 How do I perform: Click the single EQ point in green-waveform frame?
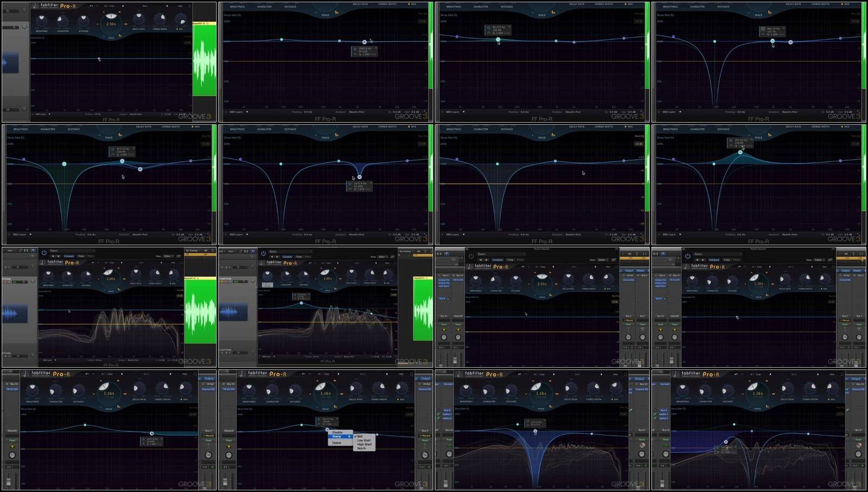click(98, 58)
